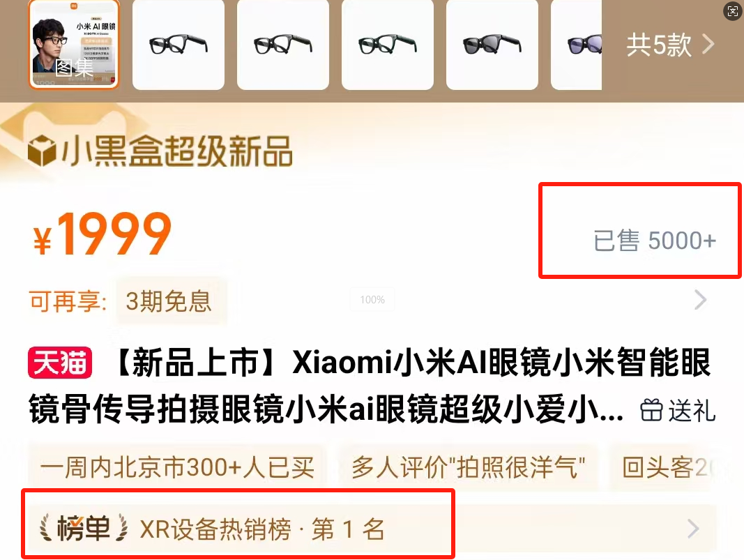Tap the 小黑盒 box logo icon
Screen dimensions: 744x560
coord(43,151)
